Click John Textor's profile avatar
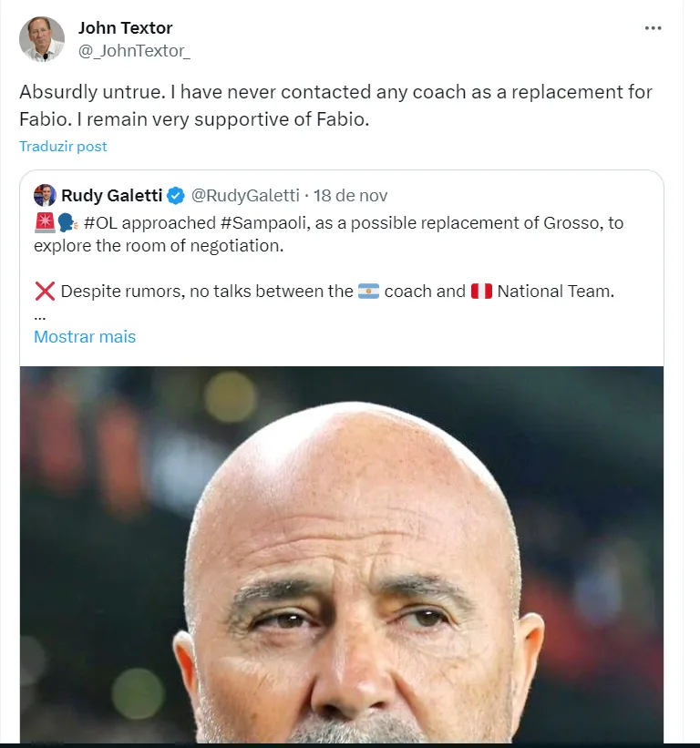700x748 pixels. [42, 39]
